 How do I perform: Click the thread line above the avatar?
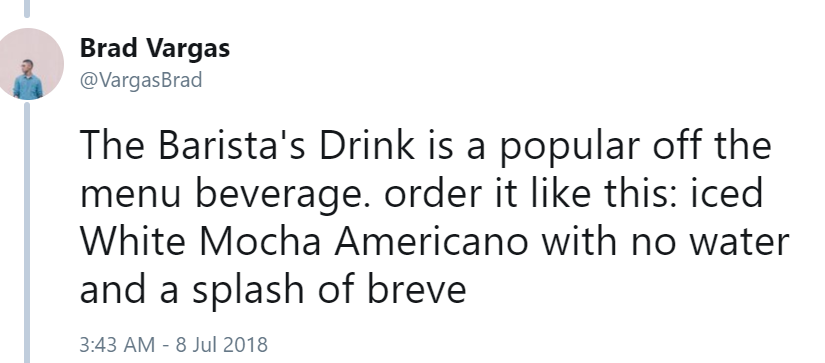pos(27,8)
